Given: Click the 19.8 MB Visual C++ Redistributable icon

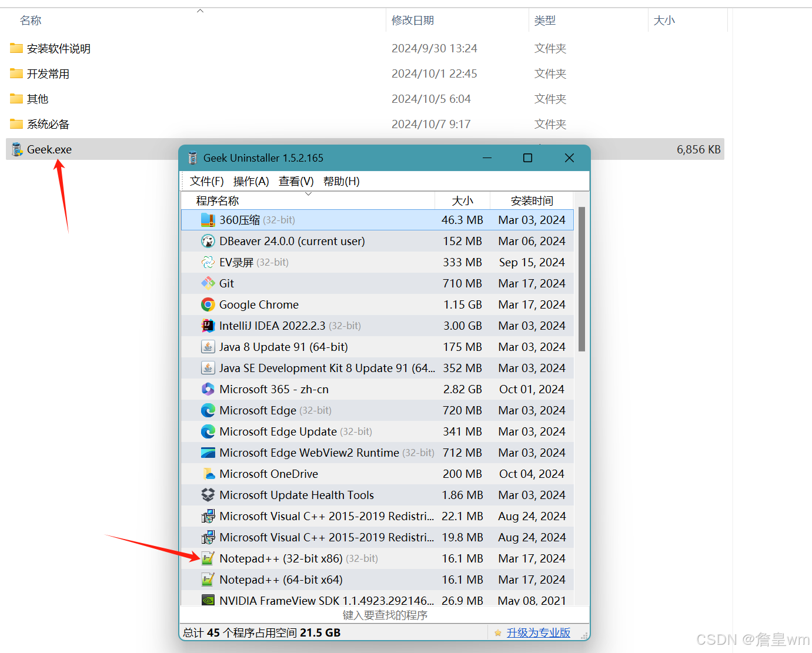Looking at the screenshot, I should point(208,537).
